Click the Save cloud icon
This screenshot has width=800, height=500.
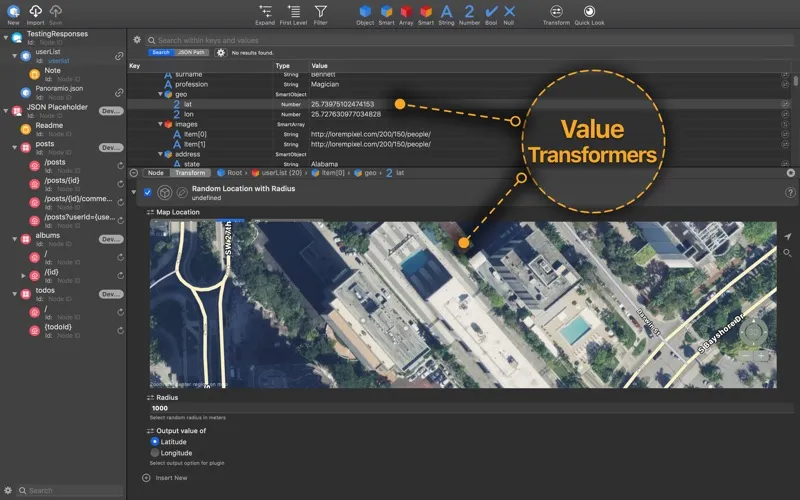(x=56, y=11)
